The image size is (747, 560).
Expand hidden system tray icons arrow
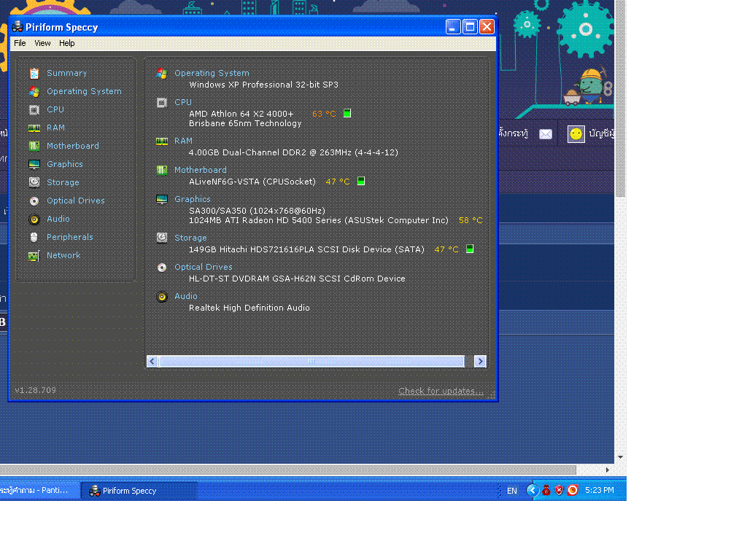tap(532, 490)
